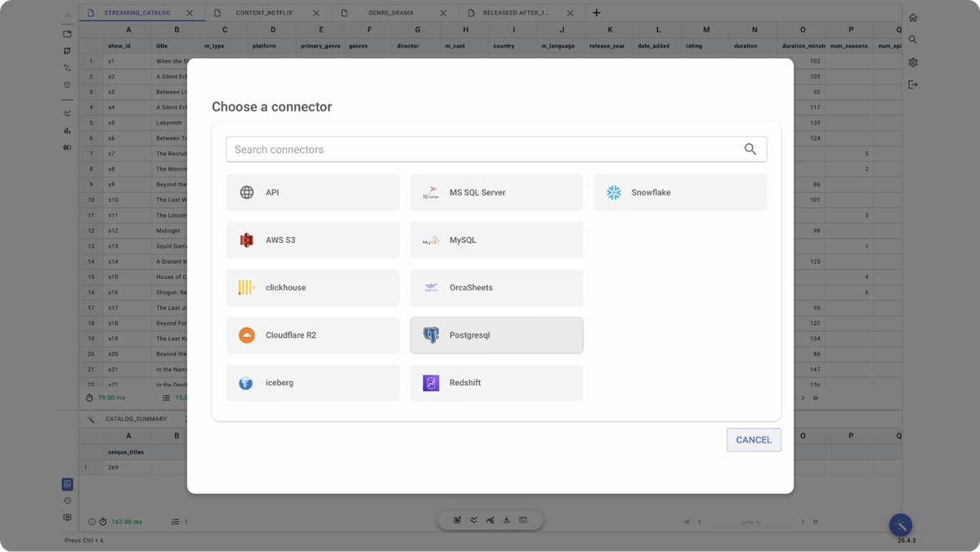
Task: Go to first page in lower pager
Action: point(687,522)
